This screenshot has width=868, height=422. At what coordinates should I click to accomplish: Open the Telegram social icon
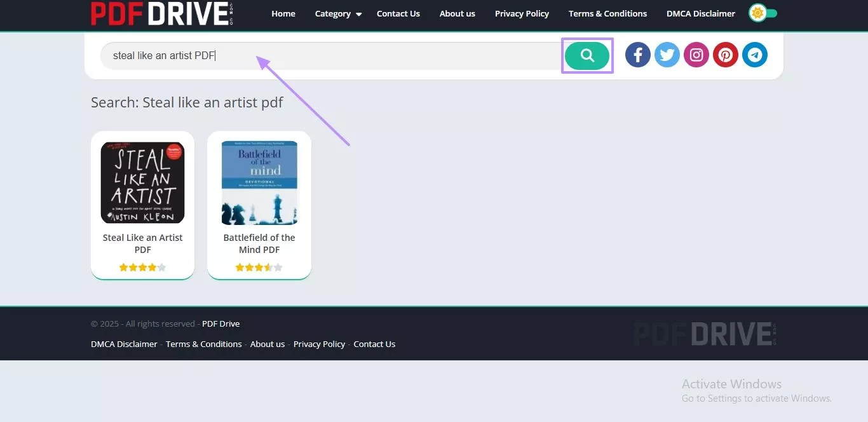pos(754,55)
